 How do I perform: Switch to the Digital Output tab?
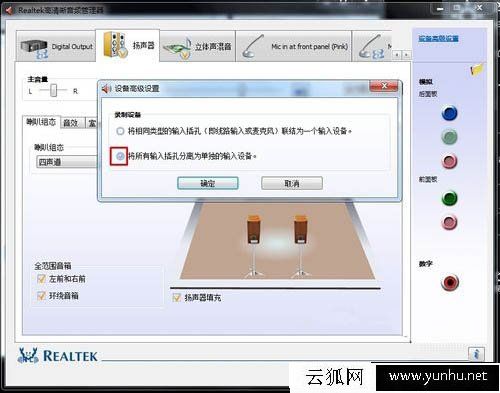[56, 46]
